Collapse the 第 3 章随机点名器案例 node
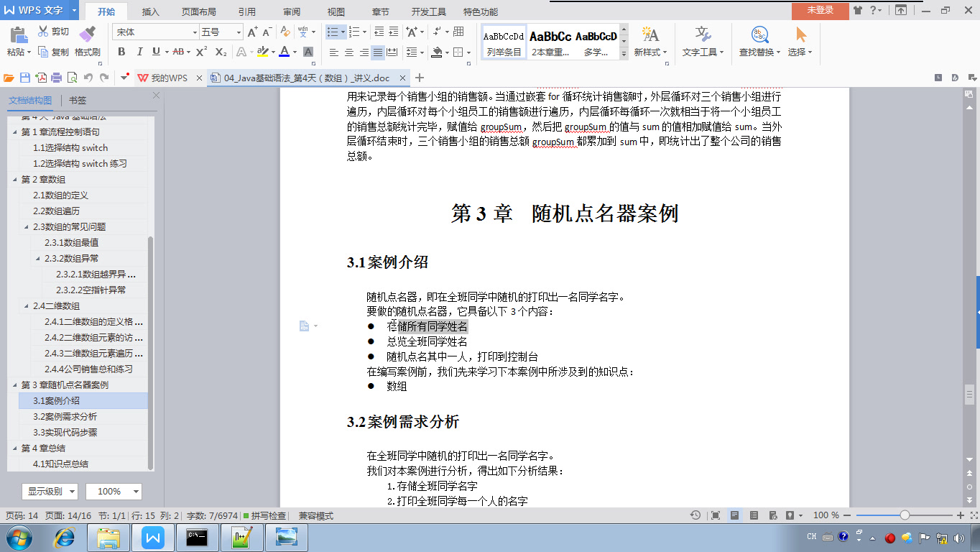Image resolution: width=980 pixels, height=552 pixels. [15, 385]
